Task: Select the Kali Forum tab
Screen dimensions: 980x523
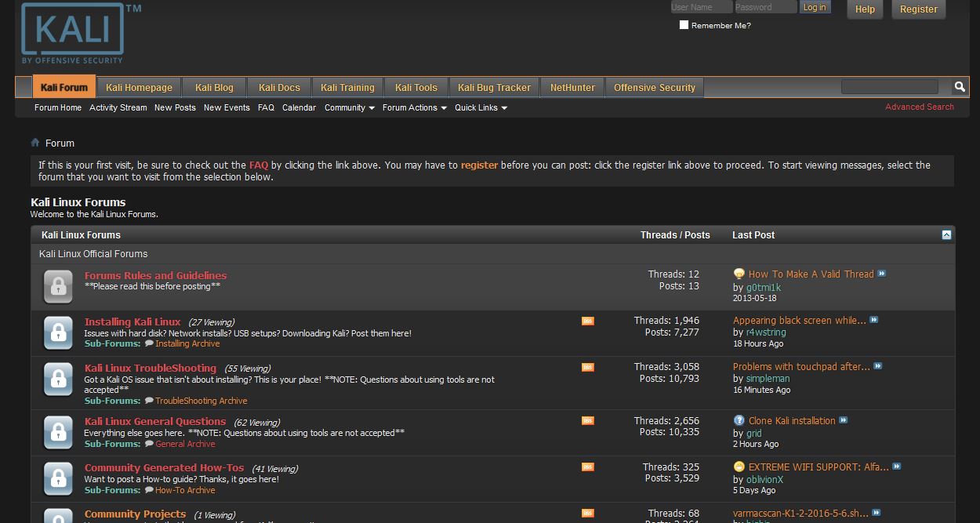Action: point(64,87)
